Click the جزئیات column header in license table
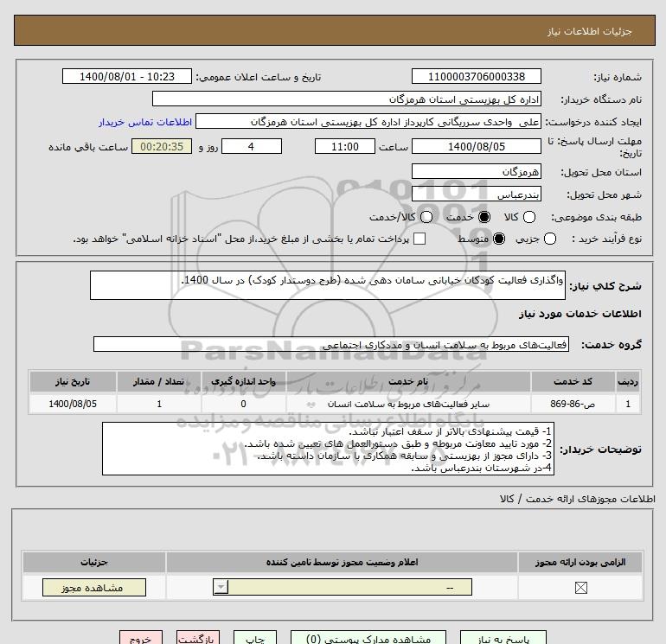The width and height of the screenshot is (666, 644). [x=94, y=562]
